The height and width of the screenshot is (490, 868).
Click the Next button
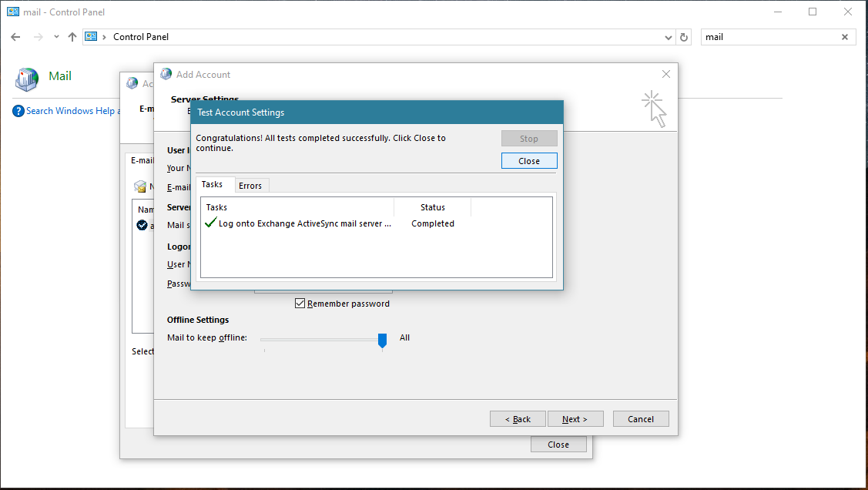pos(574,419)
